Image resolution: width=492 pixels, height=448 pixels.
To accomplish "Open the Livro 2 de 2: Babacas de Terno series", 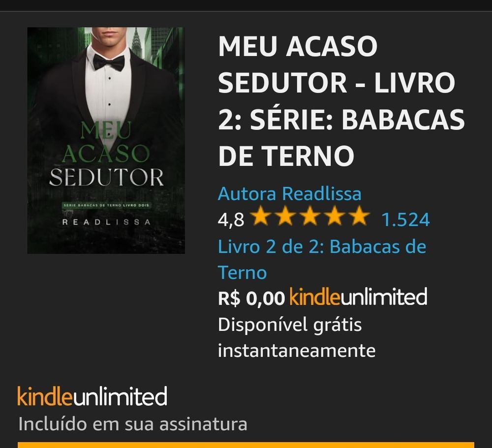I will point(322,259).
